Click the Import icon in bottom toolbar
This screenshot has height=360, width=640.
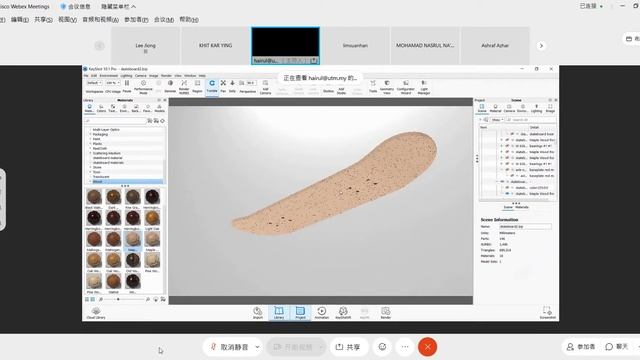(258, 313)
